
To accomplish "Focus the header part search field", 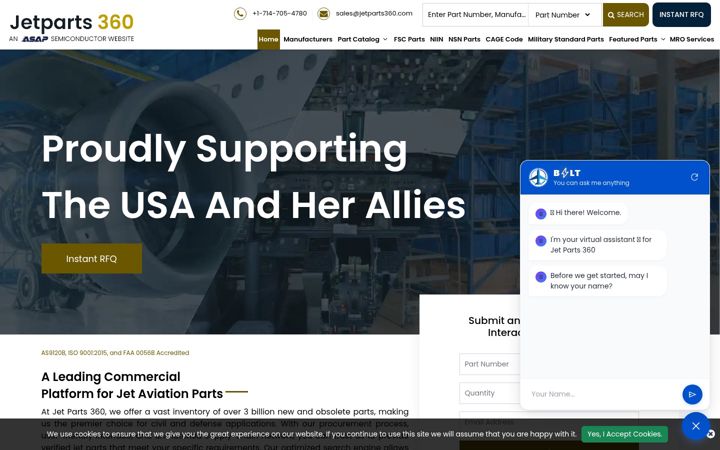I will click(x=476, y=15).
